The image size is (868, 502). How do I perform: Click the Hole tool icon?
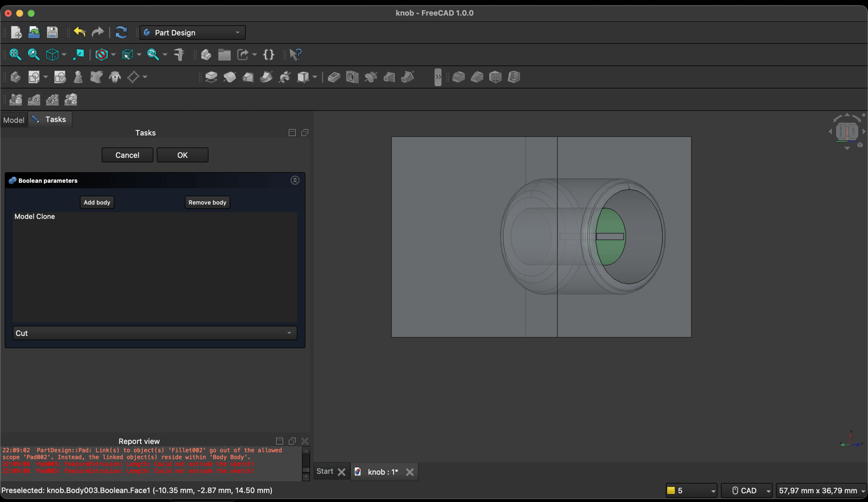(353, 77)
